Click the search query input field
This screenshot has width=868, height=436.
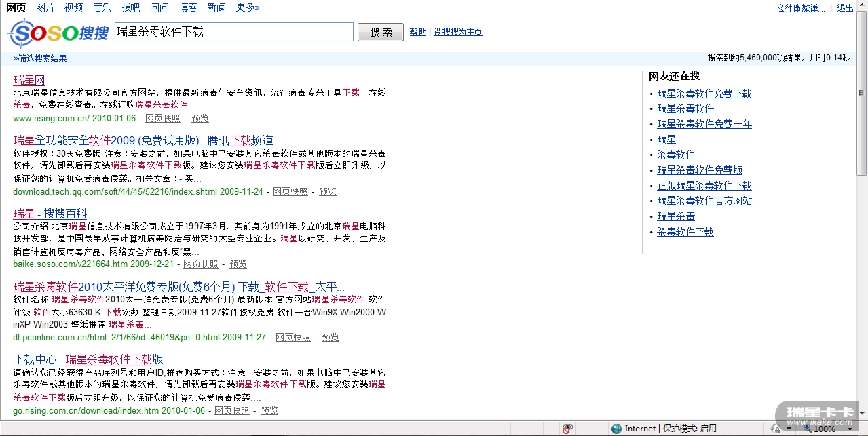(234, 32)
